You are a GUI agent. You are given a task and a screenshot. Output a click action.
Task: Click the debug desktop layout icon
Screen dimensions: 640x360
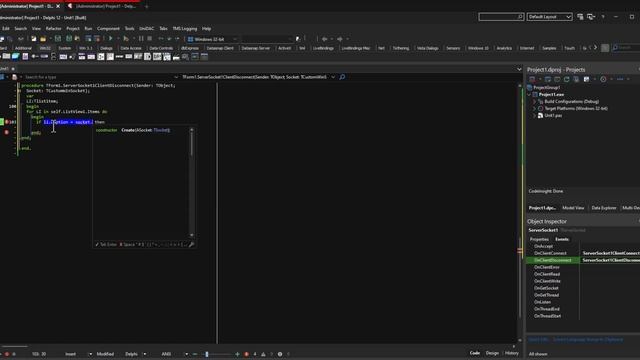pyautogui.click(x=591, y=17)
